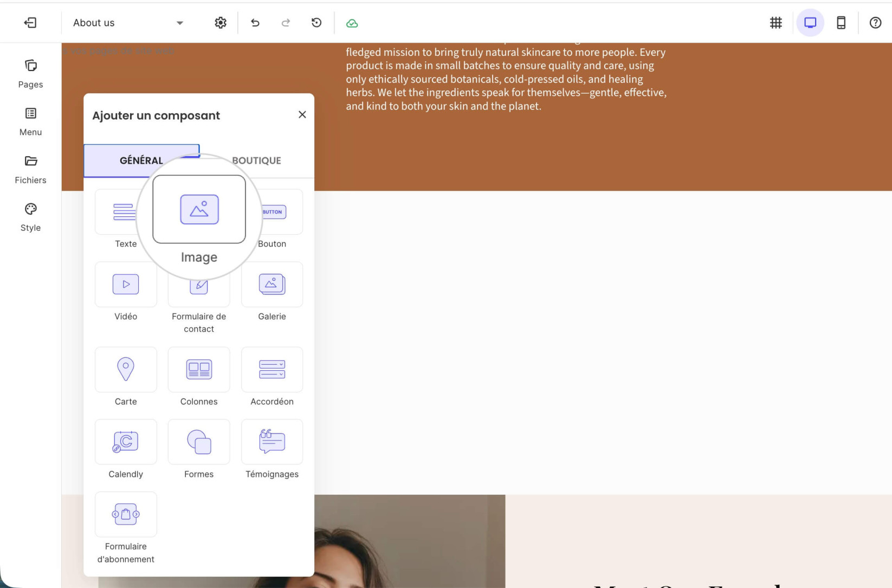
Task: Open the Menu sidebar panel
Action: (30, 121)
